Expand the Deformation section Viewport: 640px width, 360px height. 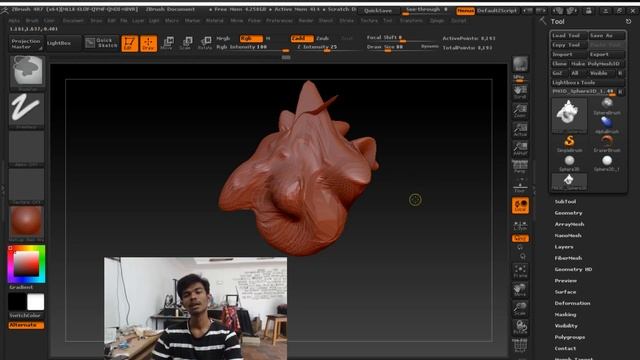(x=572, y=303)
